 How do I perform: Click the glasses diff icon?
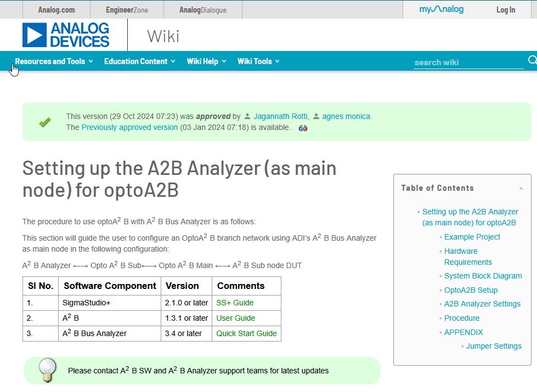point(303,128)
